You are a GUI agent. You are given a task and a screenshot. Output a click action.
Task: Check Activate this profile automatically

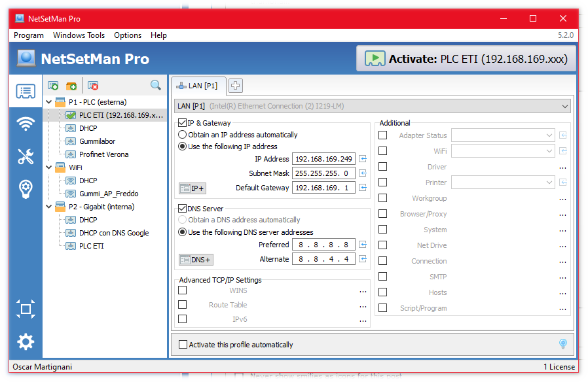(x=183, y=345)
